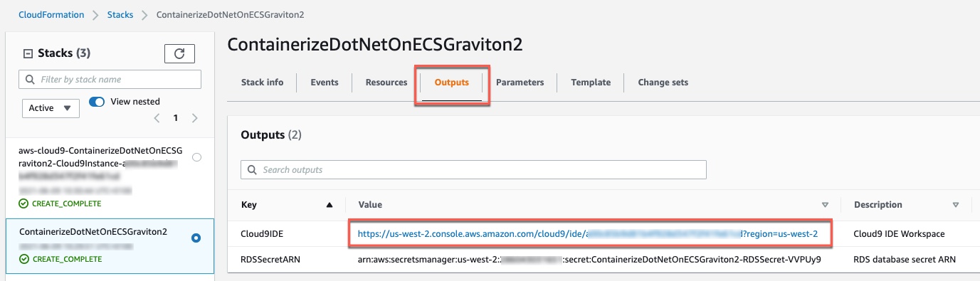Viewport: 980px width, 281px height.
Task: Go to next stacks page chevron
Action: (x=195, y=118)
